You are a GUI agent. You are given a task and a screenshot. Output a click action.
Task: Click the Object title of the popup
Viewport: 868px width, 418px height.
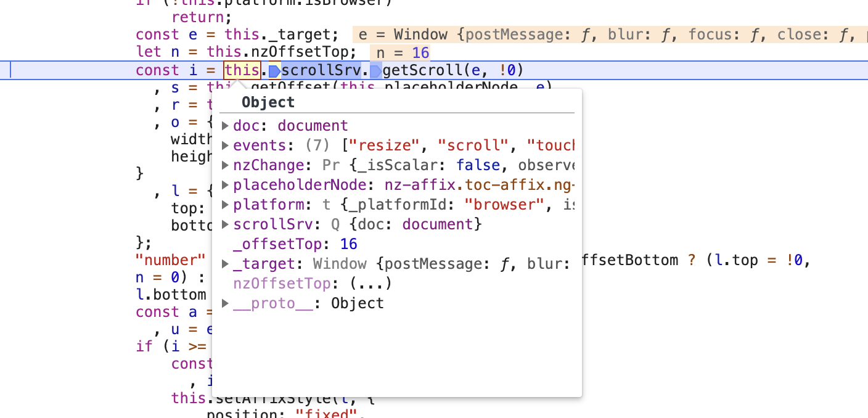(268, 102)
